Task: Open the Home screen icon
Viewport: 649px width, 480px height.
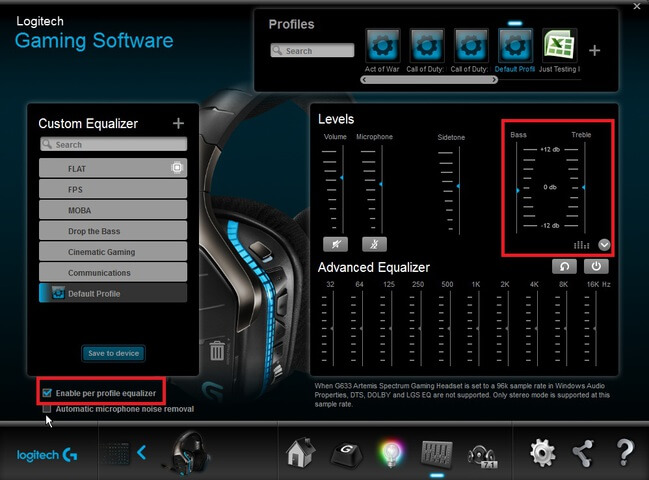Action: click(300, 452)
